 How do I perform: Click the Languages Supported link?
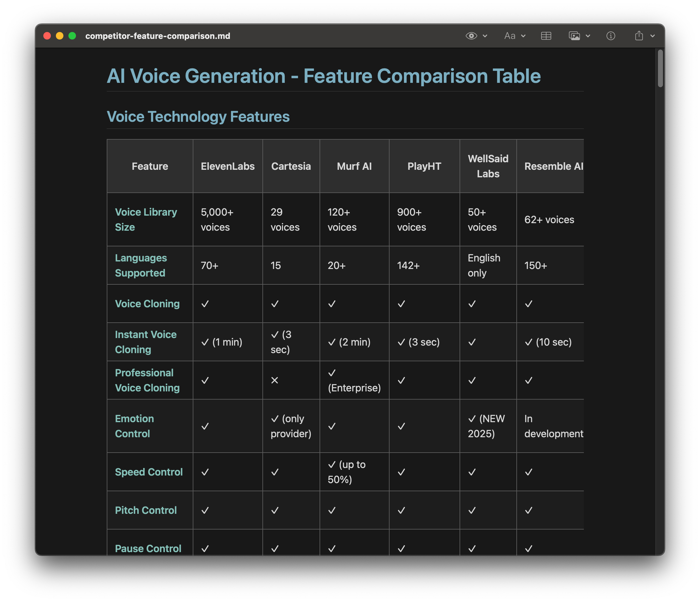tap(141, 265)
